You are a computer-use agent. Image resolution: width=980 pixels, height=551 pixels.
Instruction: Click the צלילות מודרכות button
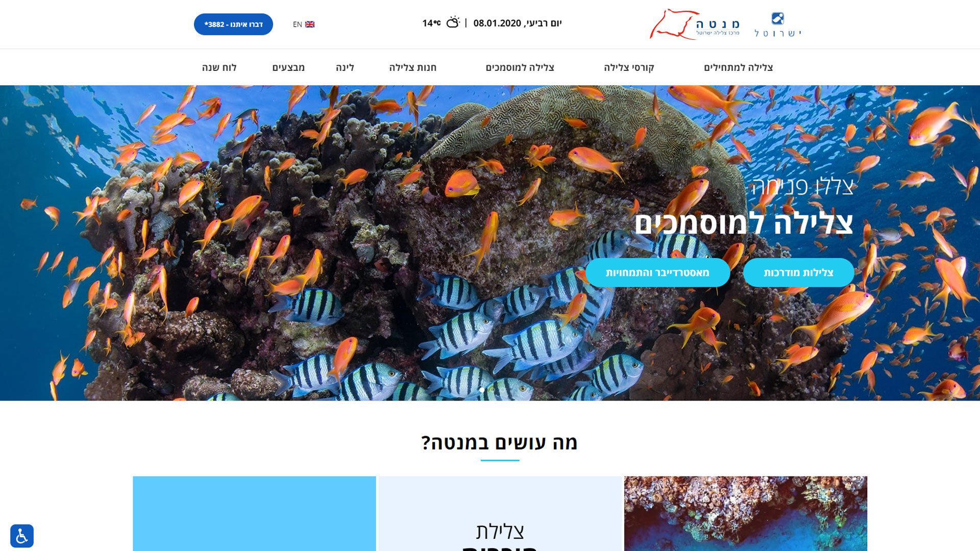coord(798,272)
